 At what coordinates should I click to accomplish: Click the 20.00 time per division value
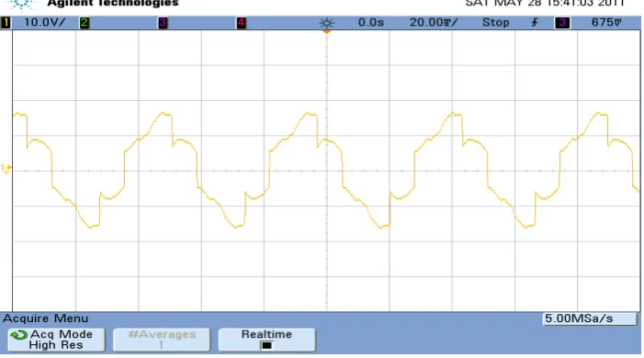[x=434, y=22]
